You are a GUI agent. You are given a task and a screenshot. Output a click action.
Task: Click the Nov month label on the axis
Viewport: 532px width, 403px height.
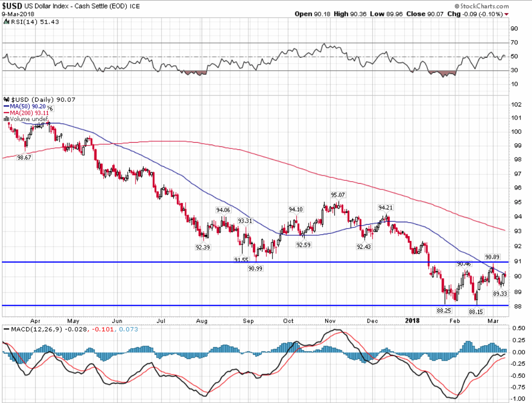[330, 321]
